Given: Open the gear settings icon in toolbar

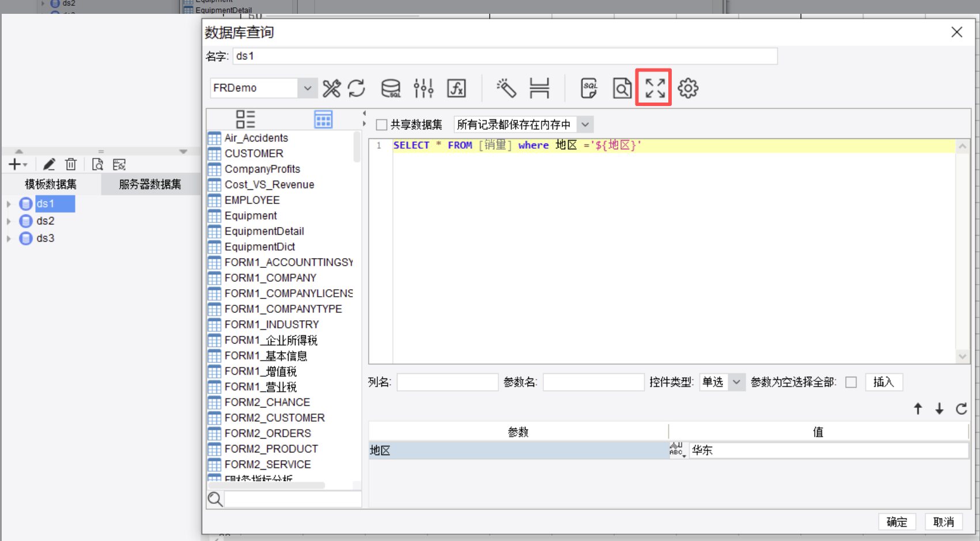Looking at the screenshot, I should pyautogui.click(x=688, y=88).
